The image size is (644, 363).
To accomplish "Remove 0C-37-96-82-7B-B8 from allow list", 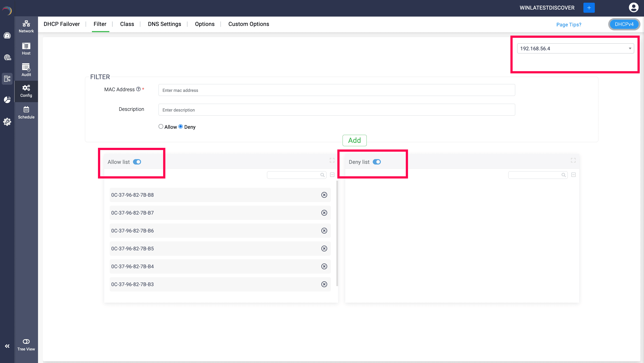I will 324,195.
